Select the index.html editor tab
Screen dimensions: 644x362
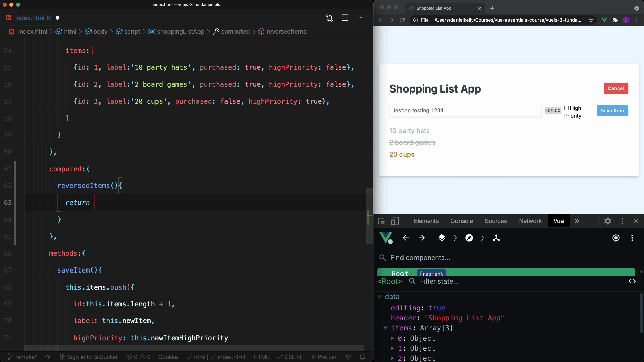(33, 18)
